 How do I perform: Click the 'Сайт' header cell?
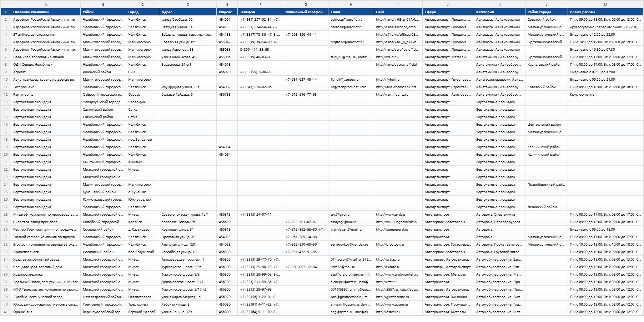point(398,12)
